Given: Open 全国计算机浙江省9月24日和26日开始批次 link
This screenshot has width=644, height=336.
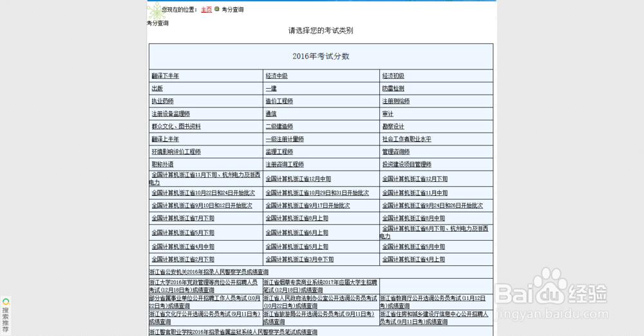Looking at the screenshot, I should pyautogui.click(x=433, y=206).
